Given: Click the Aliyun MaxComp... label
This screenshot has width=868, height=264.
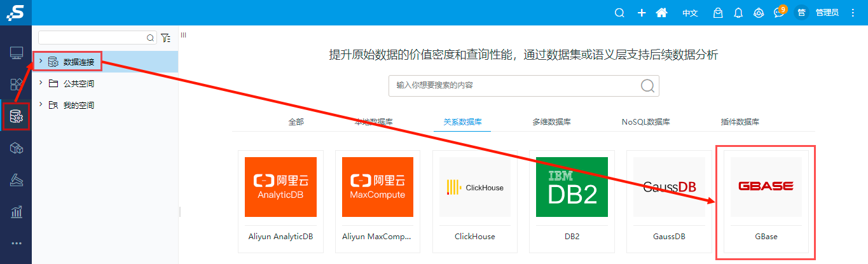Looking at the screenshot, I should coord(377,236).
